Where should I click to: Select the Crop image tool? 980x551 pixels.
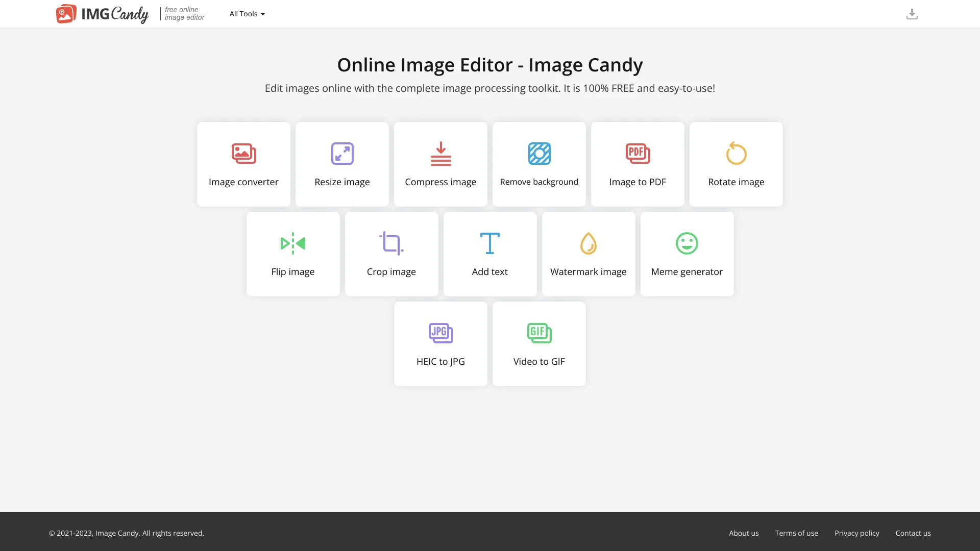click(391, 254)
